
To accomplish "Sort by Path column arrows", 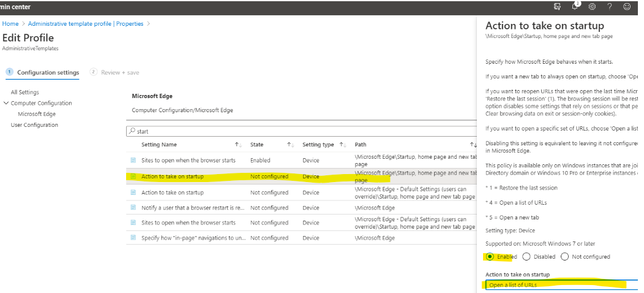I will (x=473, y=145).
